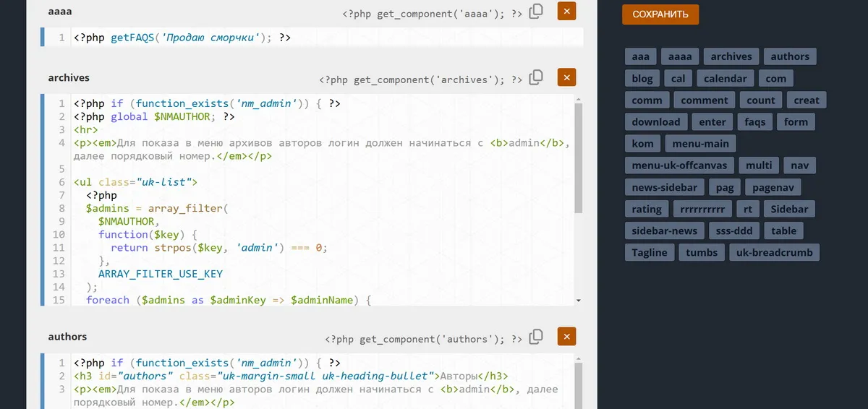Click the get_component('archives') PHP snippet text

(x=422, y=79)
